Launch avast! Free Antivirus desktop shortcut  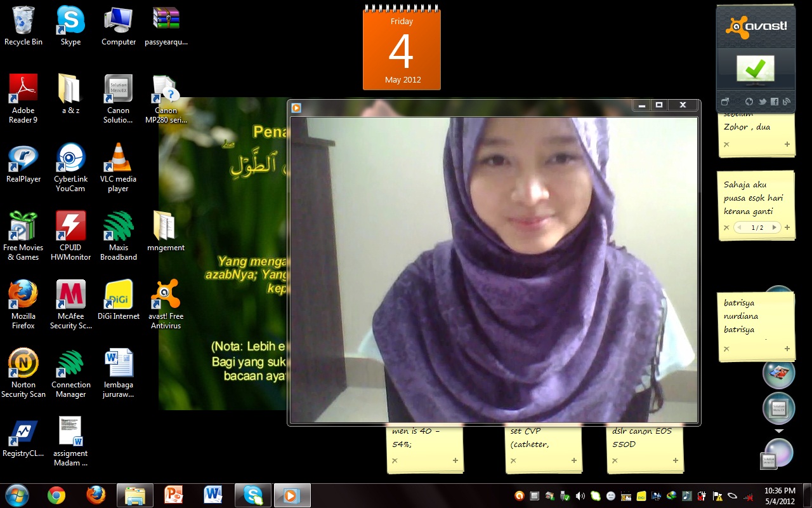166,304
